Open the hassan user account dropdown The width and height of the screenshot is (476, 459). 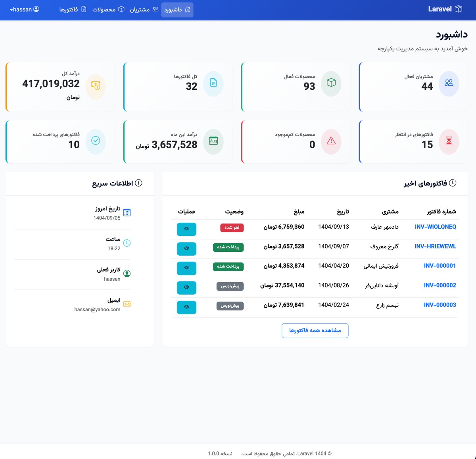(24, 10)
